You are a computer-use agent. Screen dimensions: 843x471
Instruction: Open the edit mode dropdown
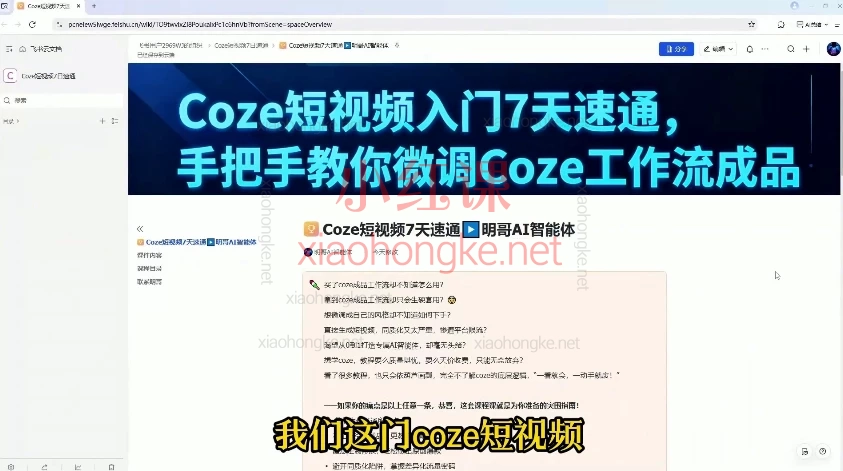click(718, 49)
